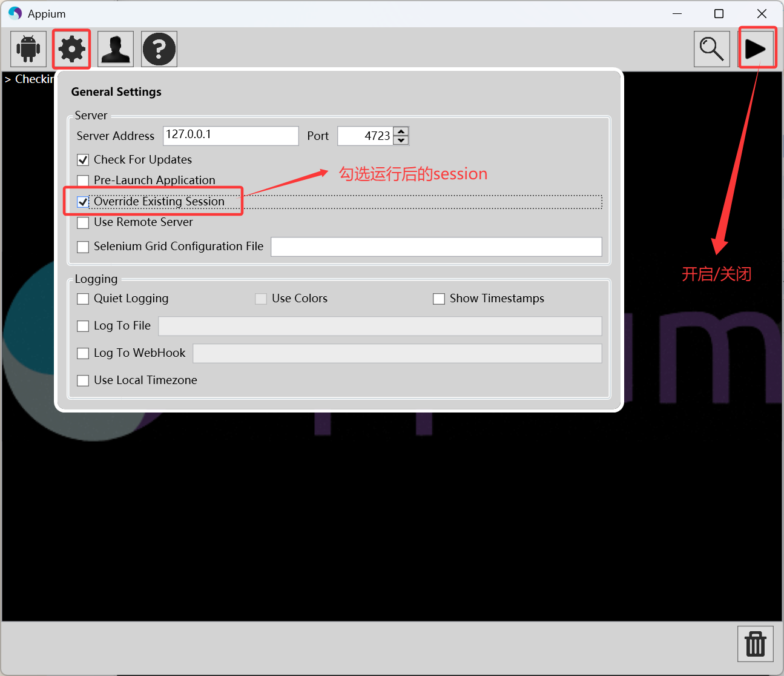This screenshot has height=676, width=784.
Task: Click the Logging group label
Action: point(96,279)
